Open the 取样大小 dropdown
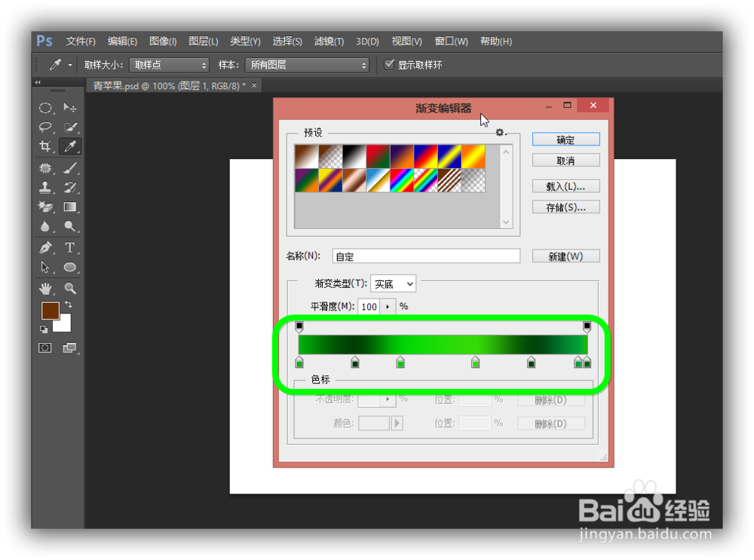Image resolution: width=754 pixels, height=560 pixels. pyautogui.click(x=167, y=65)
